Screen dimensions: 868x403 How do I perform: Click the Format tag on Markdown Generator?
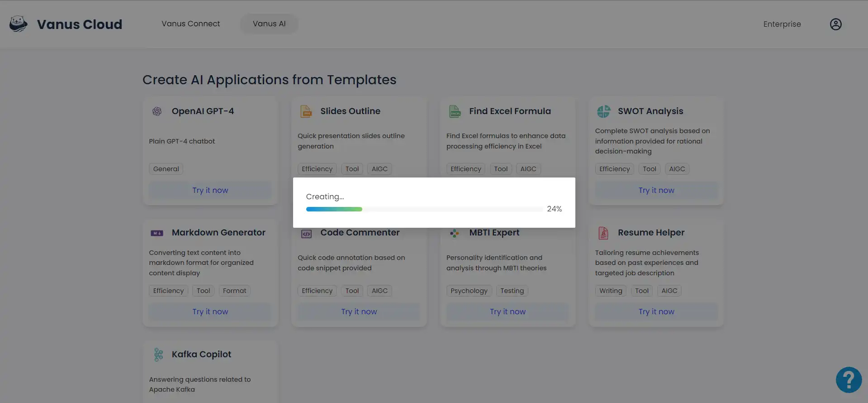[x=234, y=291]
